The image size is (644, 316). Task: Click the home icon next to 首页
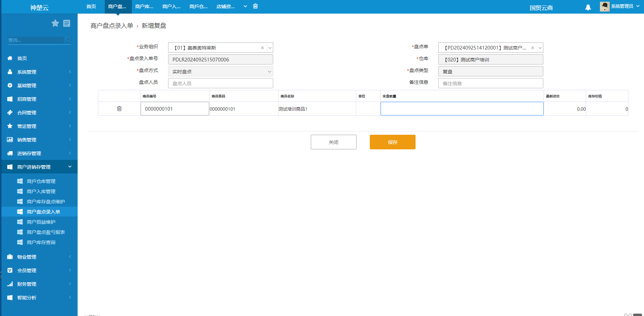(x=10, y=58)
